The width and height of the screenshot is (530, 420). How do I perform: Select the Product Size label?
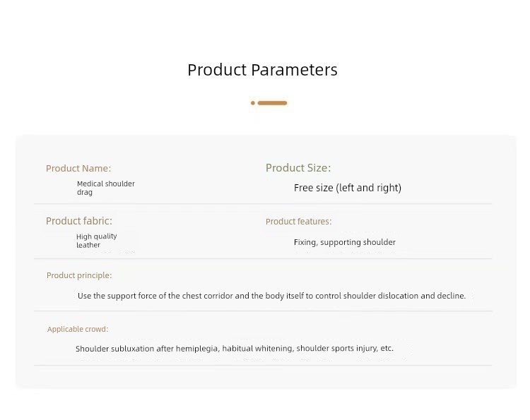pyautogui.click(x=298, y=168)
